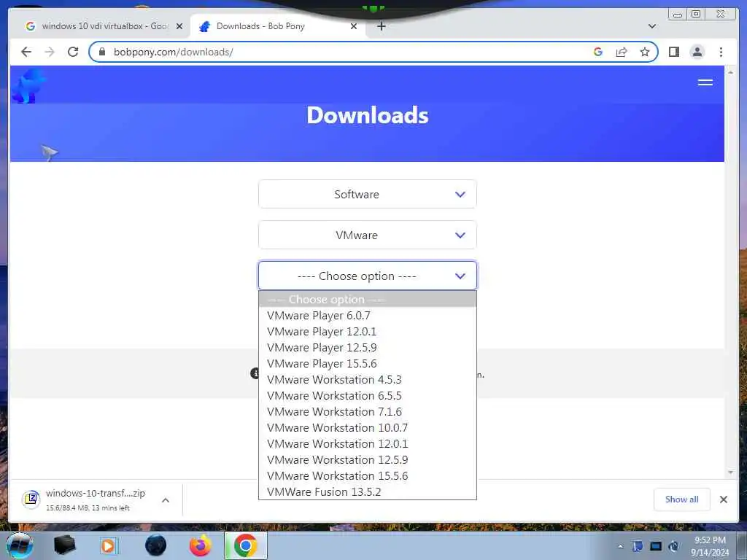This screenshot has width=747, height=560.
Task: Select VMware Player 6.0.7
Action: click(x=368, y=315)
